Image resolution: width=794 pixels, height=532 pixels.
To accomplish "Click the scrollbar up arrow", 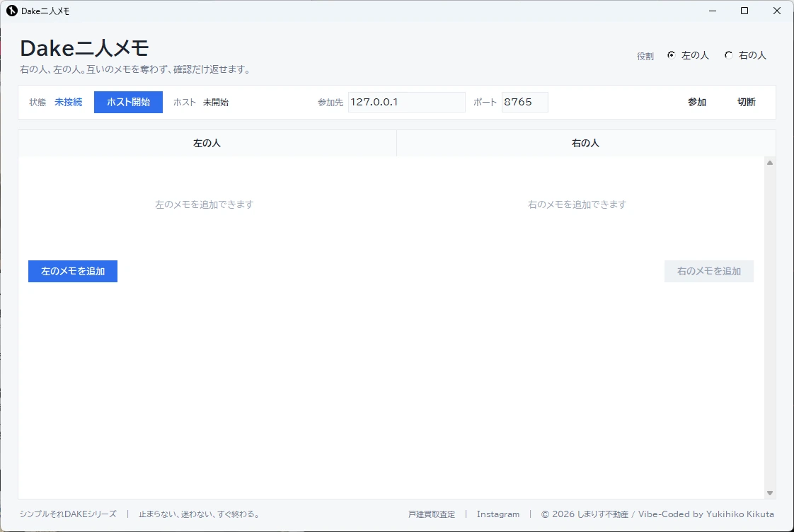I will click(770, 163).
